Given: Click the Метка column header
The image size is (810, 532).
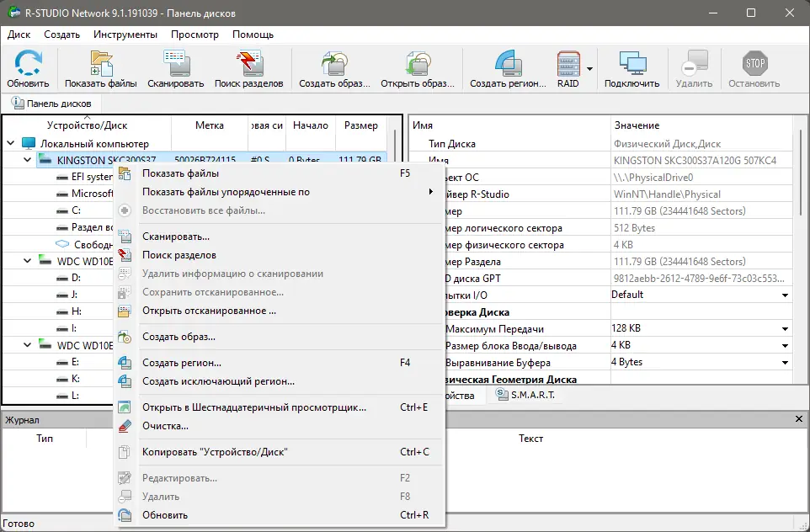Looking at the screenshot, I should pyautogui.click(x=209, y=125).
